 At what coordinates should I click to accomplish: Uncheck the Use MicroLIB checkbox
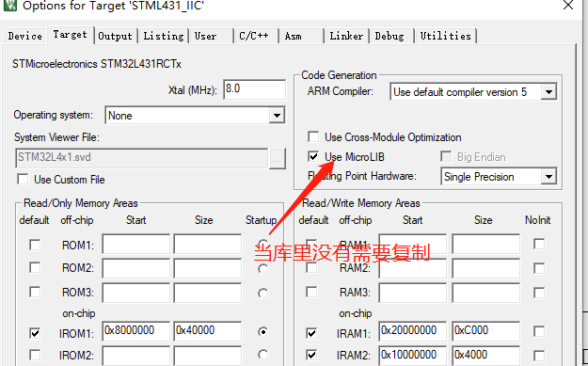pos(313,156)
